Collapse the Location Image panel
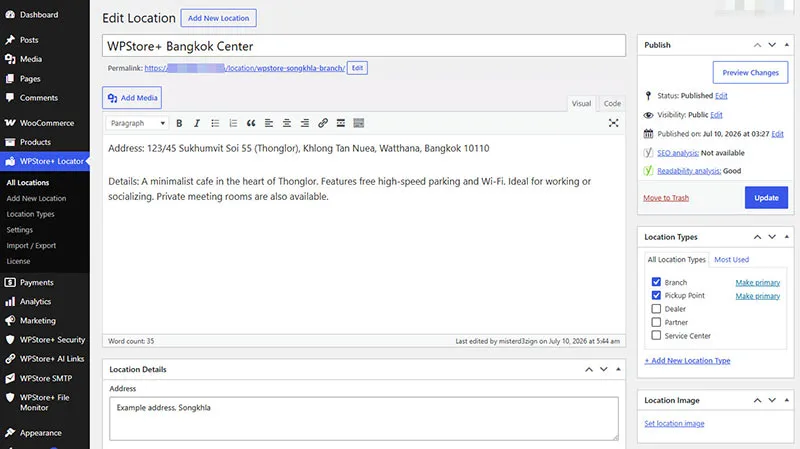Image resolution: width=800 pixels, height=449 pixels. click(x=786, y=400)
